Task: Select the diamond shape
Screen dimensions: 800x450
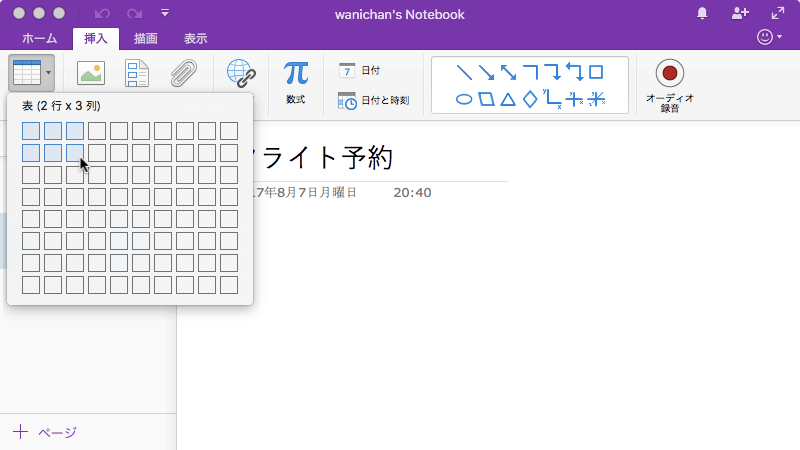Action: tap(530, 99)
